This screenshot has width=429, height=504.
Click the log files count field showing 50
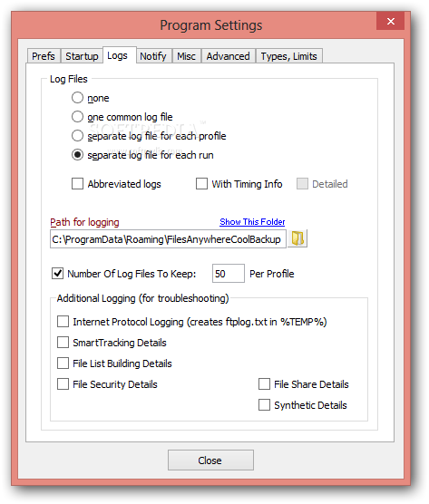228,274
